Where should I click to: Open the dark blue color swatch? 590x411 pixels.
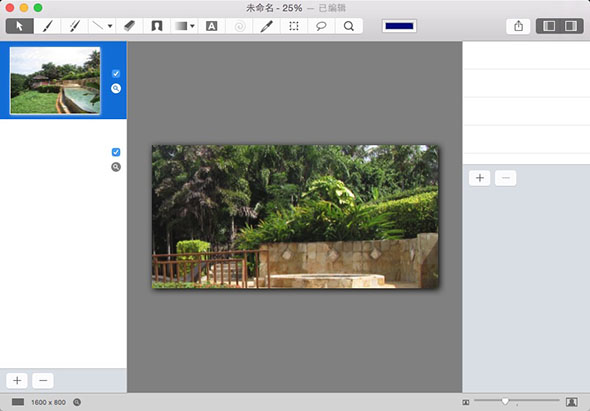[399, 26]
